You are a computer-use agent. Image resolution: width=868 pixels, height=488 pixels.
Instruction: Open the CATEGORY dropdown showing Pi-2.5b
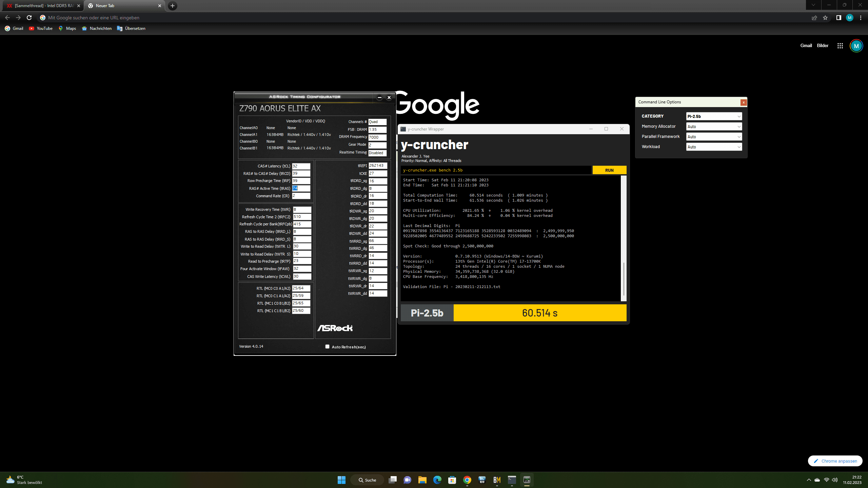pyautogui.click(x=714, y=116)
